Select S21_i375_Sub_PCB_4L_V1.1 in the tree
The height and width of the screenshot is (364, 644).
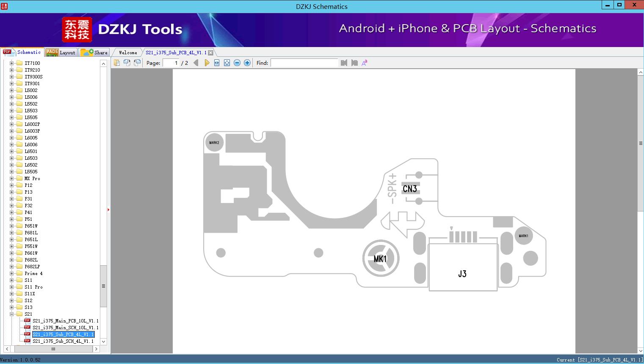pyautogui.click(x=63, y=334)
